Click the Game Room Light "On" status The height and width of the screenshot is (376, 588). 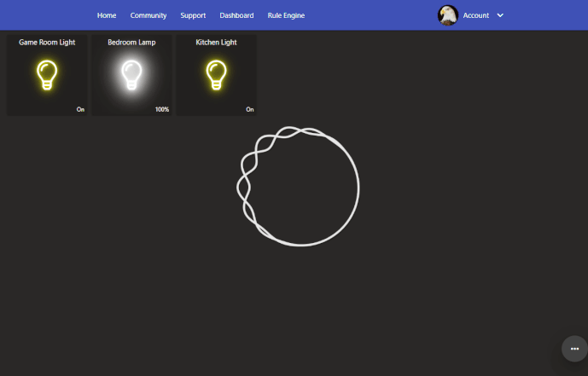pos(80,109)
